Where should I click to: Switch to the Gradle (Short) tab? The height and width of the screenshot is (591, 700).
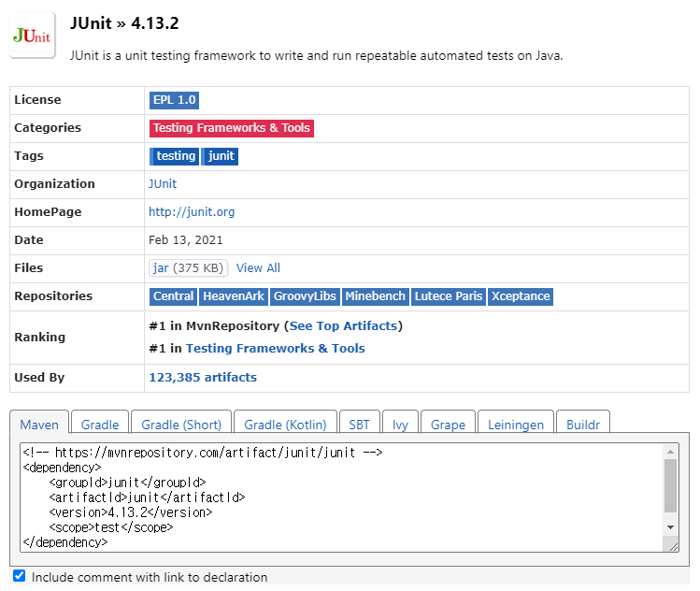click(x=181, y=423)
